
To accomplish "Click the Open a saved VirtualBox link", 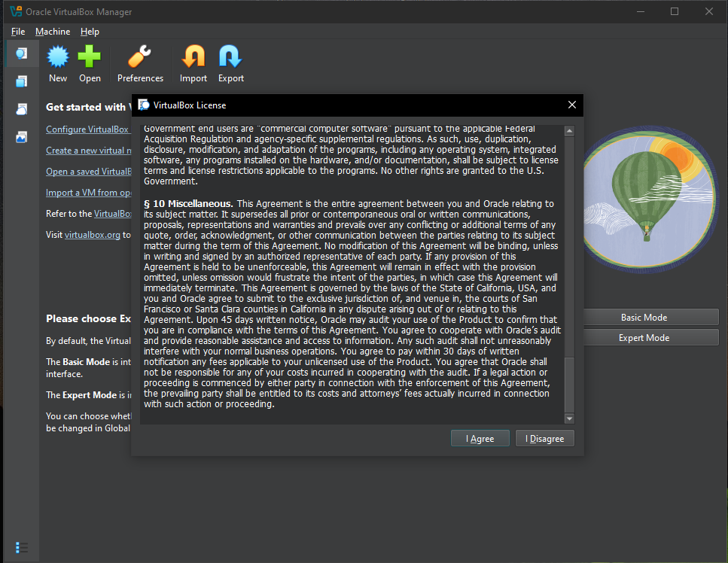I will [88, 172].
